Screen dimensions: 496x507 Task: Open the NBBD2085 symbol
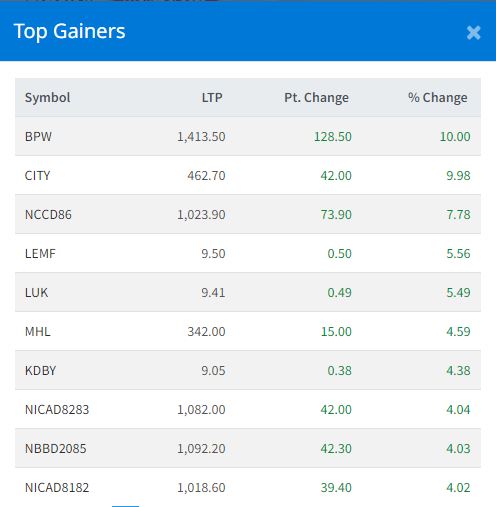(56, 449)
